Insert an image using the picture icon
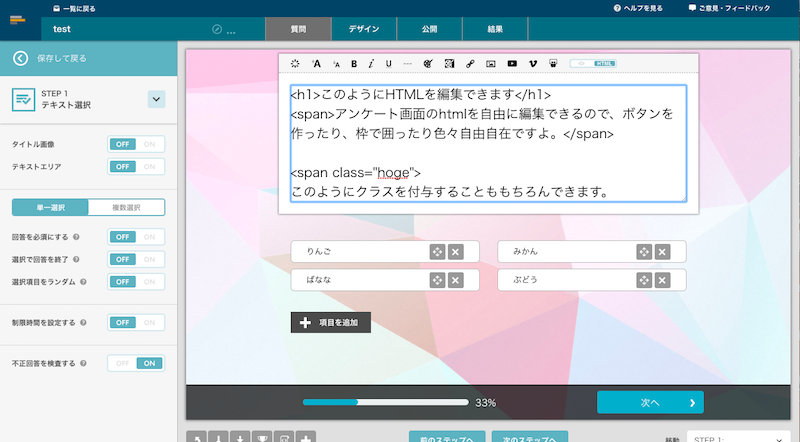Image resolution: width=800 pixels, height=442 pixels. pyautogui.click(x=491, y=63)
